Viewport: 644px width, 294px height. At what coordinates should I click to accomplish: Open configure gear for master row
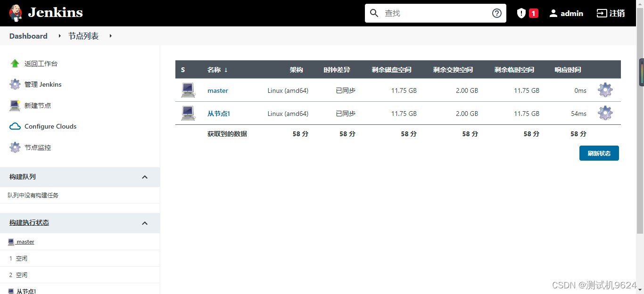tap(605, 90)
